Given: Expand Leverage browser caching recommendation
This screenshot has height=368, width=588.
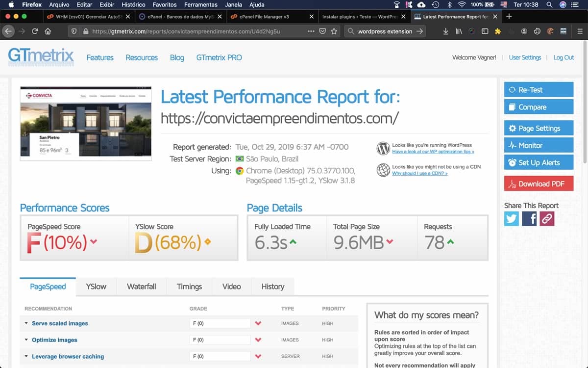Looking at the screenshot, I should pyautogui.click(x=68, y=357).
